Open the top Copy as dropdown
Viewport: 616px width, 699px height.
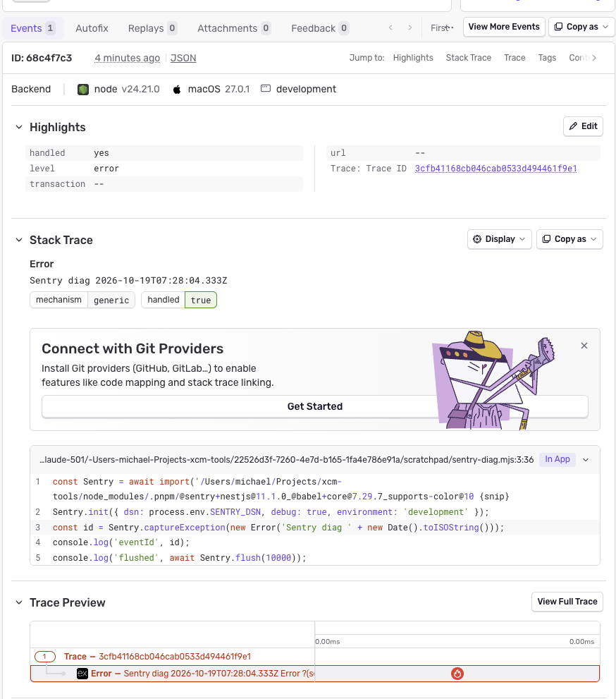pyautogui.click(x=581, y=27)
